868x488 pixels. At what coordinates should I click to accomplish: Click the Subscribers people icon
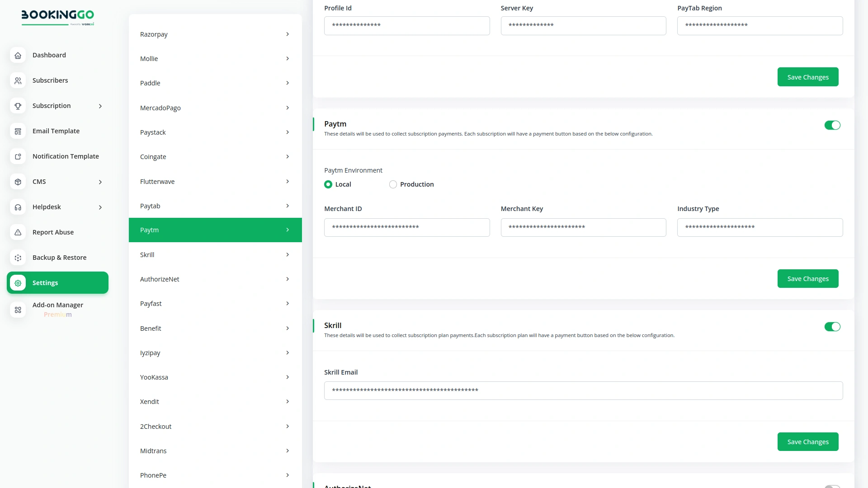18,80
